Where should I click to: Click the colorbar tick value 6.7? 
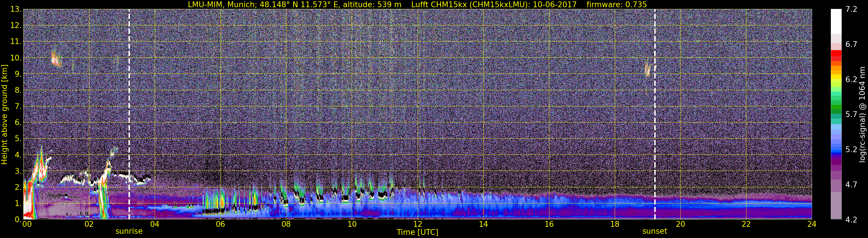[851, 44]
